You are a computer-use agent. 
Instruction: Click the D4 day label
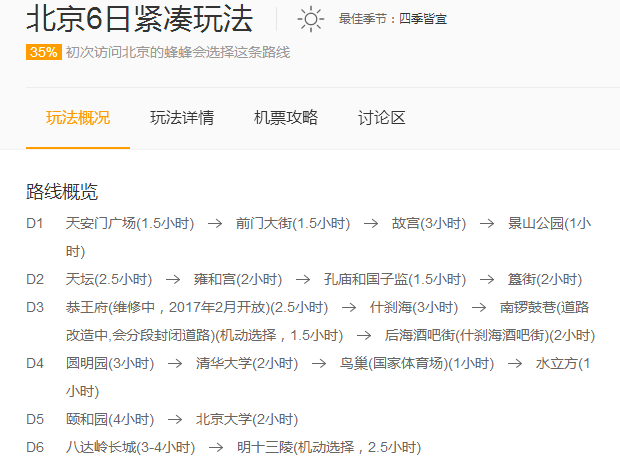tap(35, 364)
